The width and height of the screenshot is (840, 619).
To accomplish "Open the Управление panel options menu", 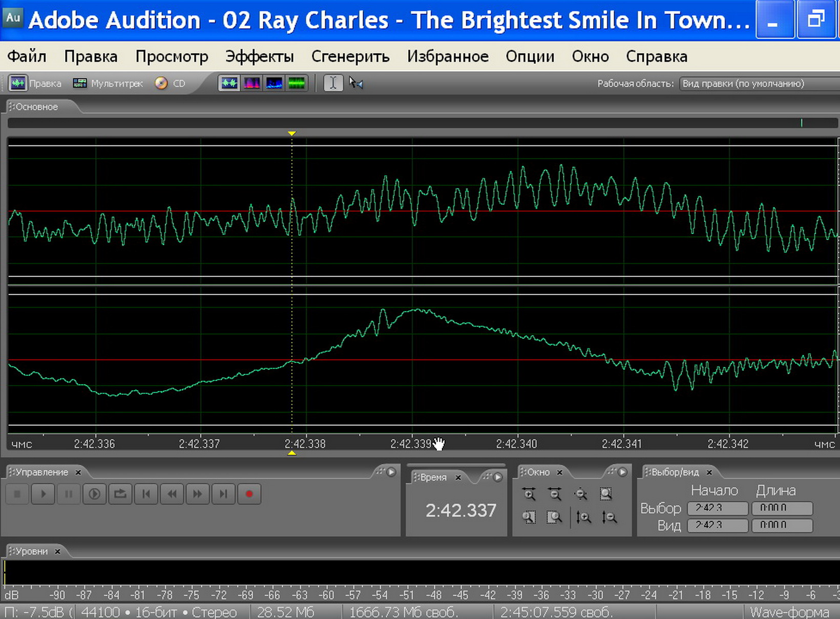I will [391, 472].
